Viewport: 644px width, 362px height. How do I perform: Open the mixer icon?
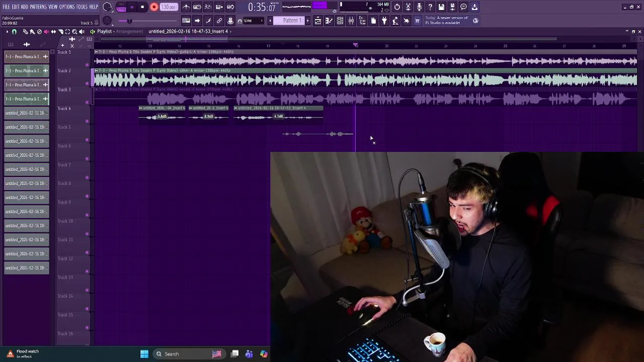tap(351, 21)
